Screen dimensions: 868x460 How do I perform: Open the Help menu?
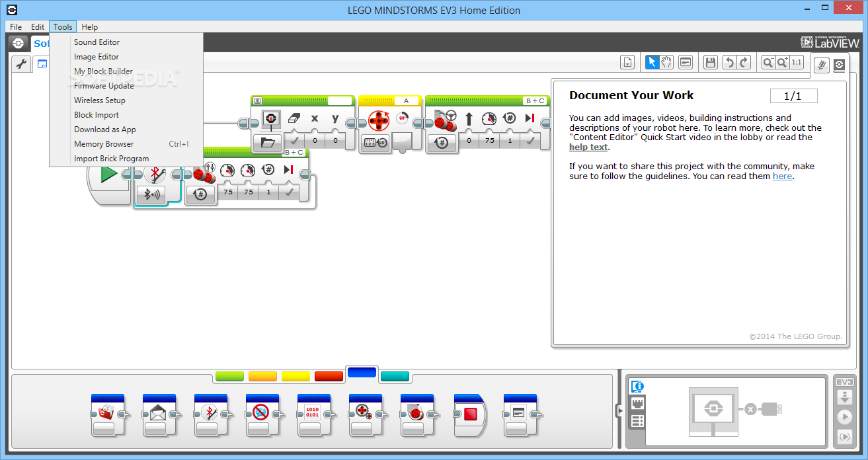89,27
